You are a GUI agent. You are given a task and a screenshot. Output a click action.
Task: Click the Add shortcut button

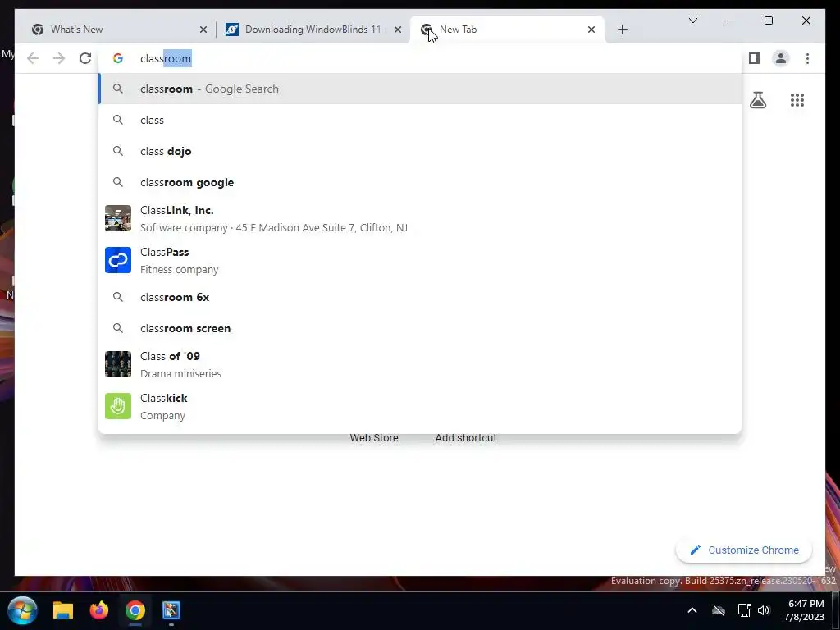click(466, 438)
